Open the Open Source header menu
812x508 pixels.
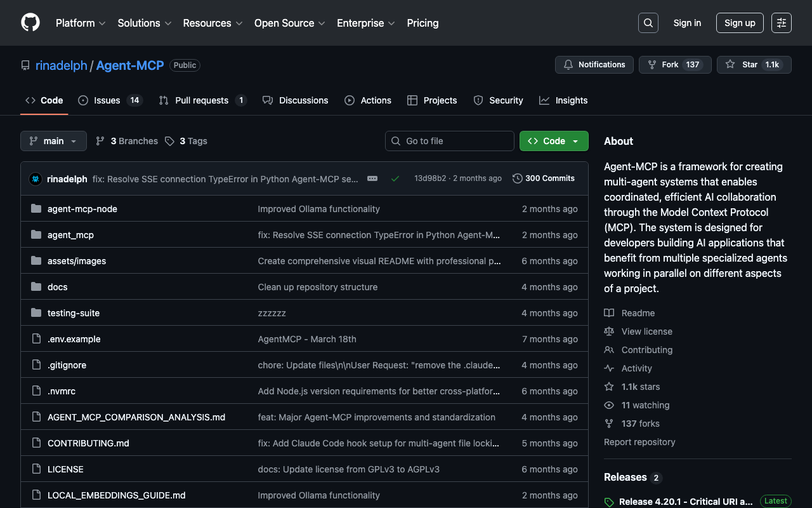pyautogui.click(x=289, y=23)
